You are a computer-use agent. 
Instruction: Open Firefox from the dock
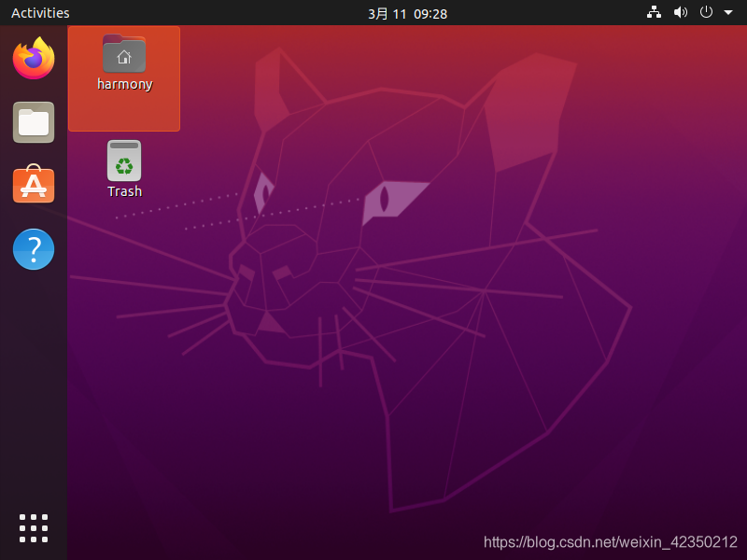[34, 58]
